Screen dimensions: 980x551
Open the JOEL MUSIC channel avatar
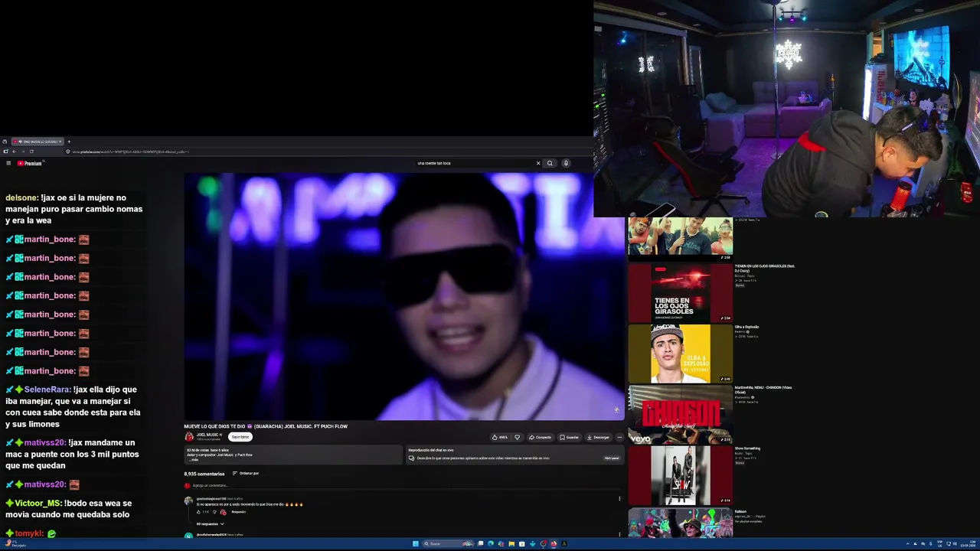point(189,437)
